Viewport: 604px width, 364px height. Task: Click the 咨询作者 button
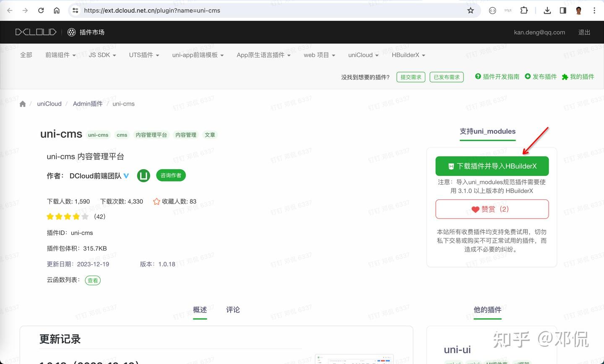171,176
